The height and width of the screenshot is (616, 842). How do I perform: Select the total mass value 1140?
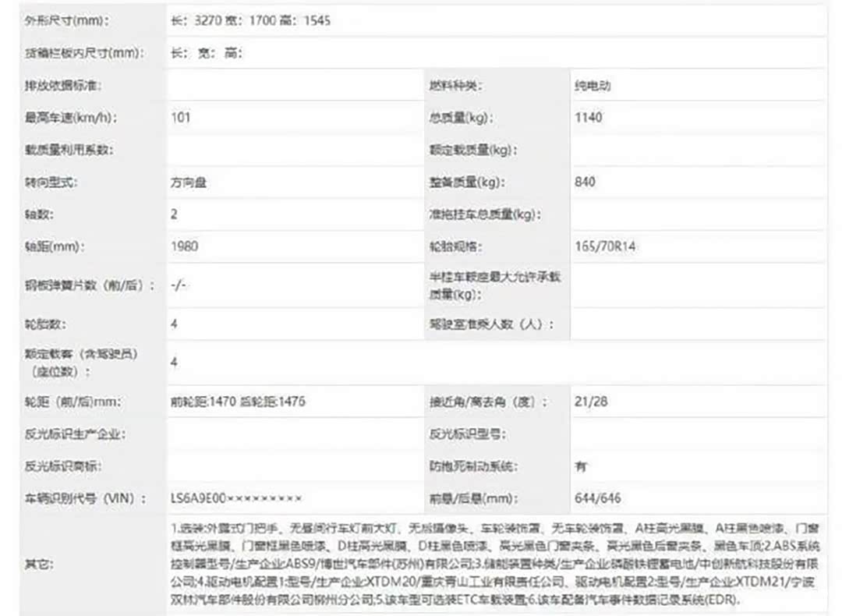[x=588, y=118]
